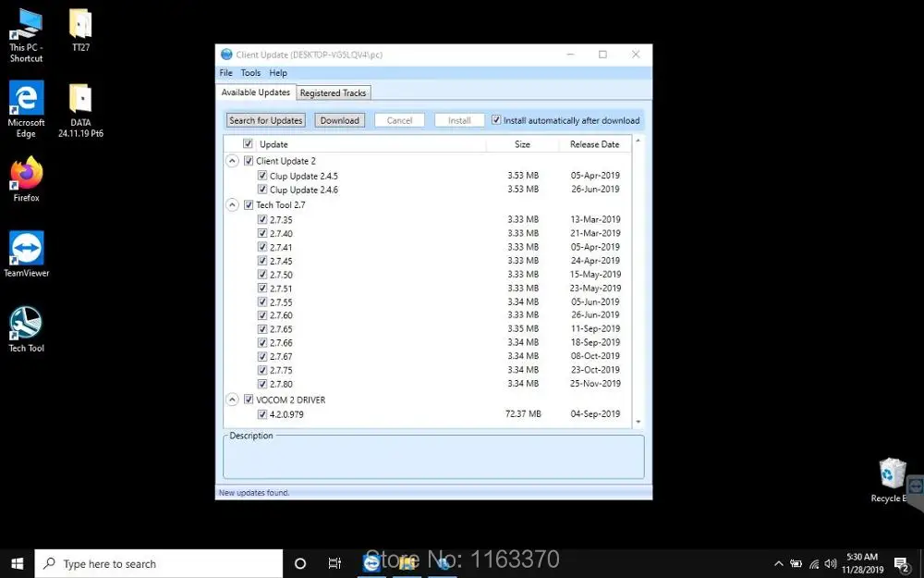The image size is (924, 578).
Task: Collapse the Client Update 2 group
Action: pos(232,160)
